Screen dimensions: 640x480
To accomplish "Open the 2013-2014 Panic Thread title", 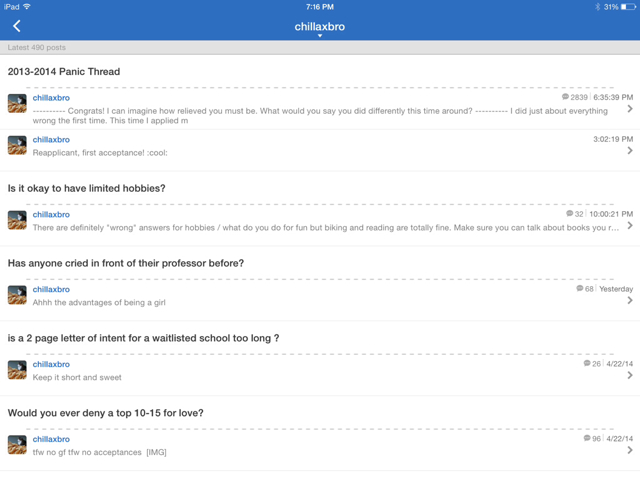I will click(x=64, y=71).
